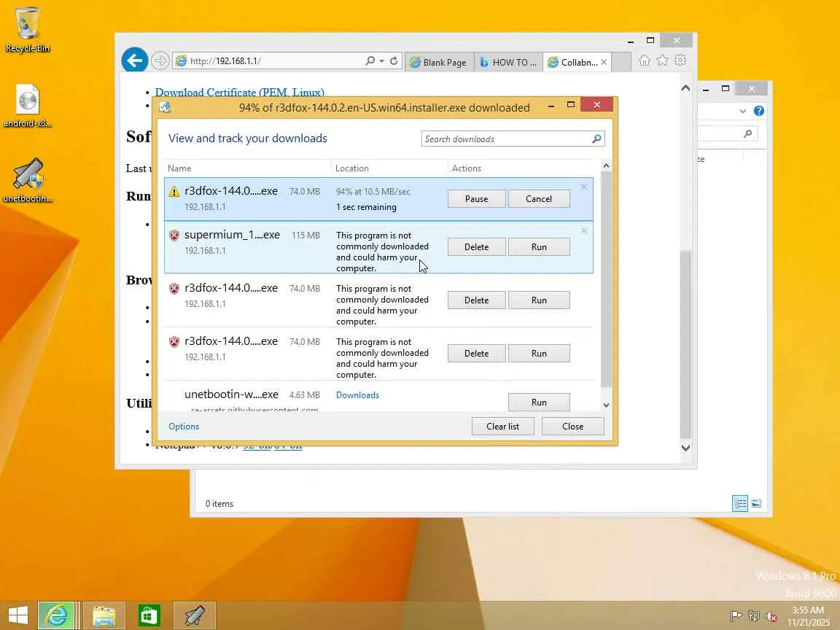Close the downloads dialog with Close button
The image size is (840, 630).
pyautogui.click(x=572, y=427)
